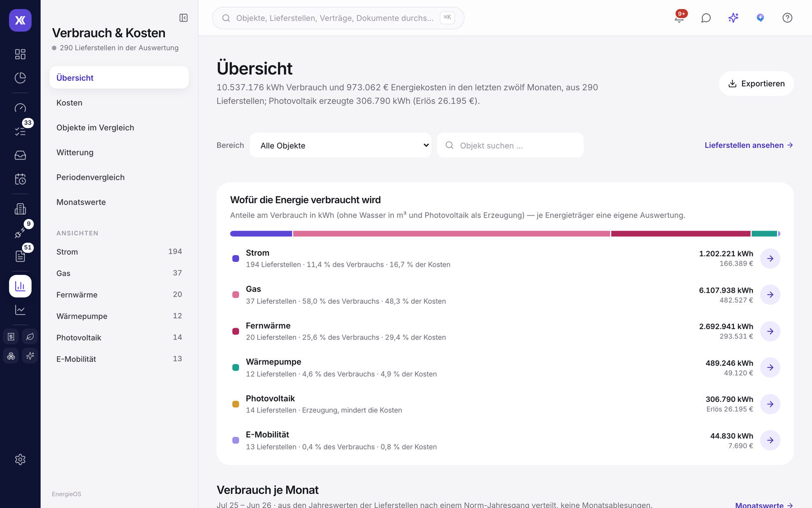This screenshot has width=812, height=508.
Task: Open the document icon with badge 51
Action: pyautogui.click(x=20, y=256)
